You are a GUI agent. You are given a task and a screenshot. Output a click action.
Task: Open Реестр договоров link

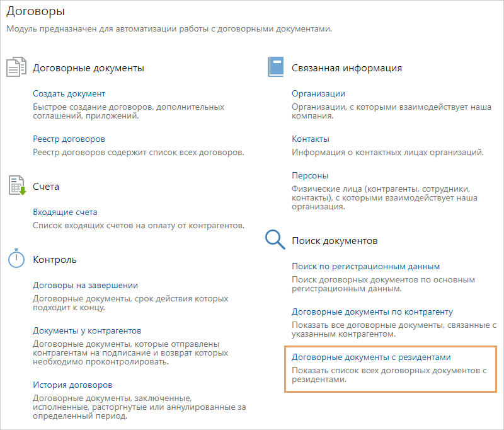click(x=69, y=139)
